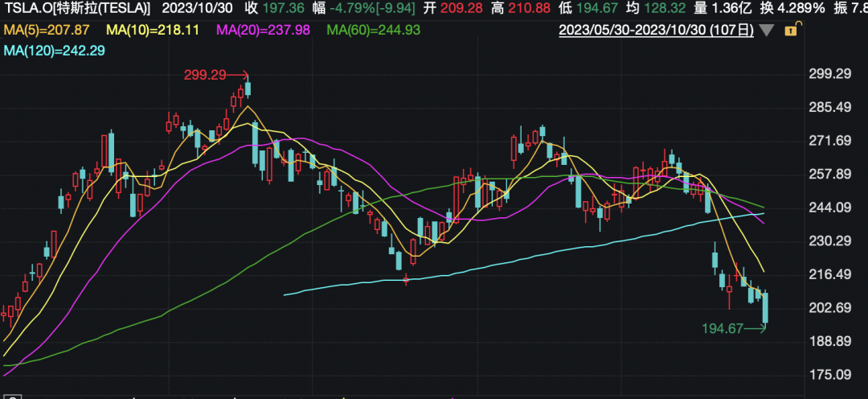Toggle the yellow unlock padlock icon
Viewport: 868px width, 399px height.
point(792,31)
